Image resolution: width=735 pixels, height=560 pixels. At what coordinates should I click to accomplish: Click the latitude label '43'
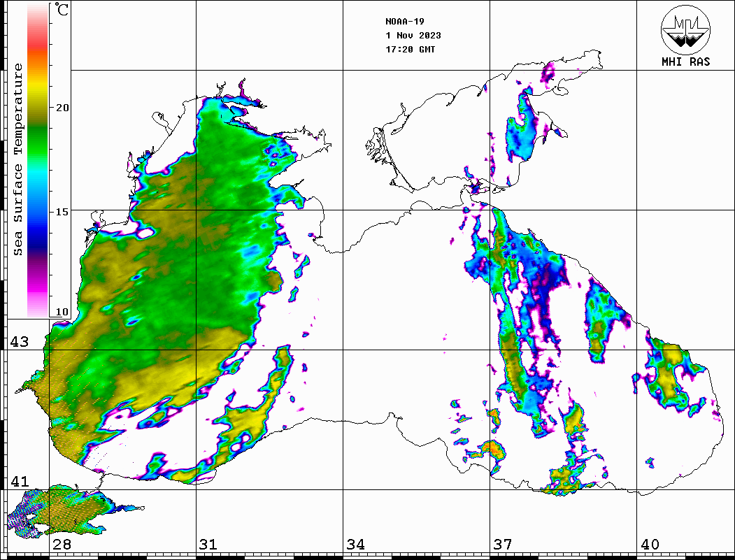[x=20, y=342]
